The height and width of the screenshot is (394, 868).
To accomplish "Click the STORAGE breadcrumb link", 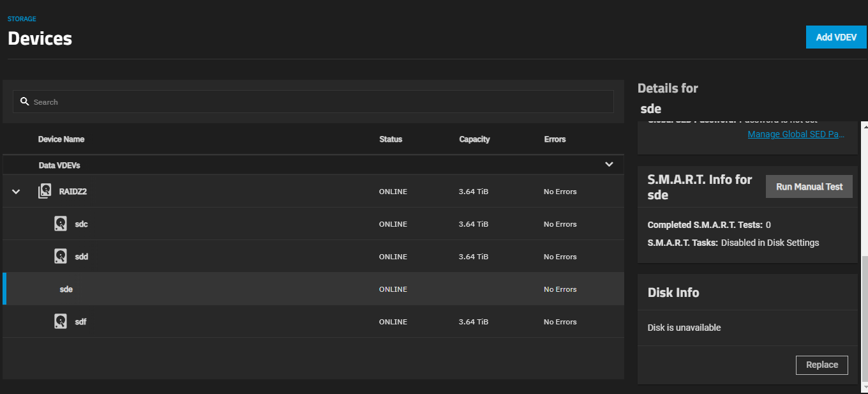I will 22,19.
